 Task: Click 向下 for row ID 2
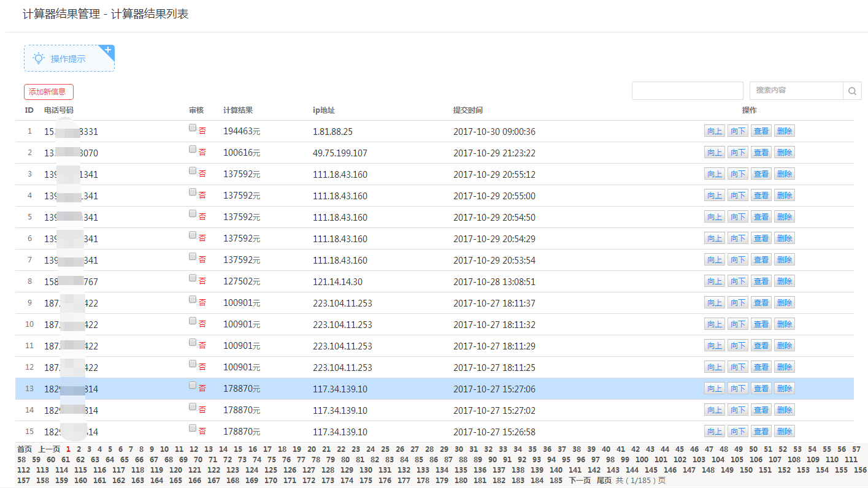pyautogui.click(x=738, y=153)
